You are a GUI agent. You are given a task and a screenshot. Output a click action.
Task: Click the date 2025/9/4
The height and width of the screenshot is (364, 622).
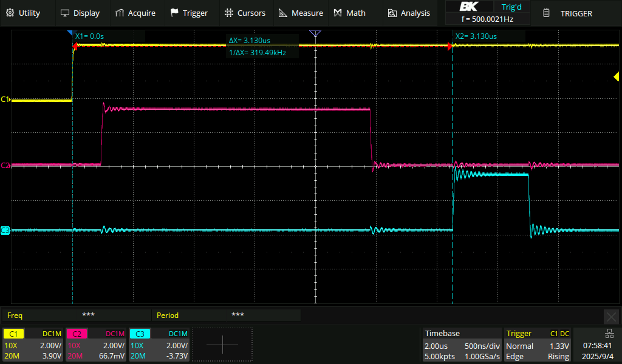[x=597, y=357]
